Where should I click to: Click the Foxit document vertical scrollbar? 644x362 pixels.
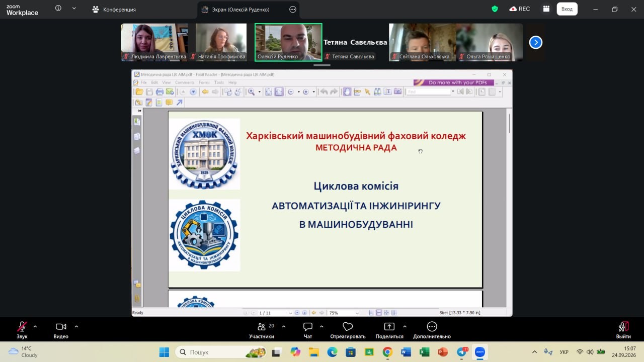[510, 124]
